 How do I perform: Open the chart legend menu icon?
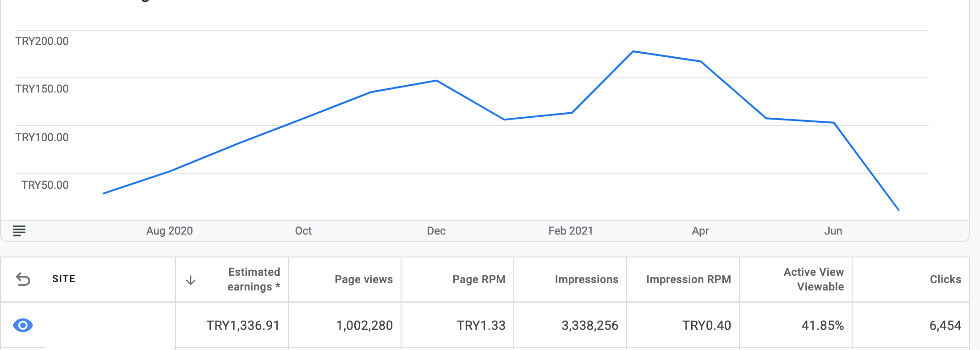click(19, 231)
